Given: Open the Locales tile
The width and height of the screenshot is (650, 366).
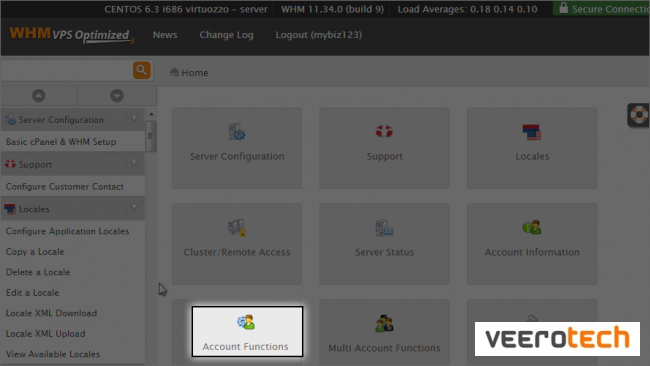Looking at the screenshot, I should [532, 148].
